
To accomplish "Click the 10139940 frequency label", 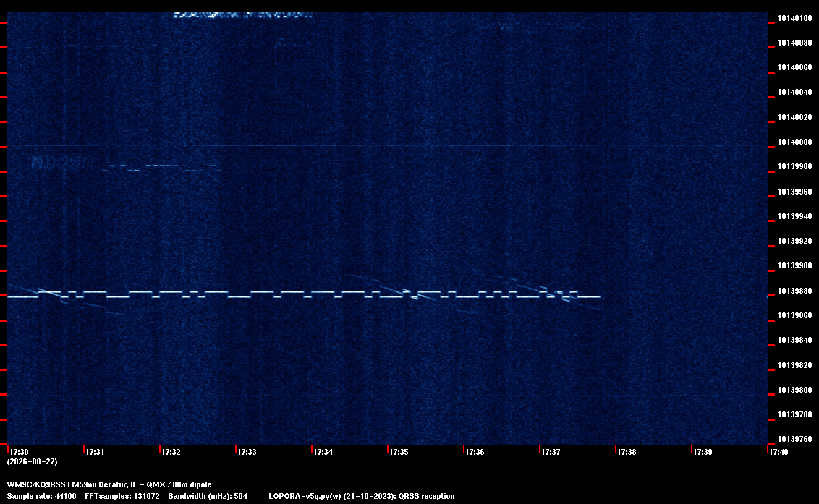I will click(794, 215).
